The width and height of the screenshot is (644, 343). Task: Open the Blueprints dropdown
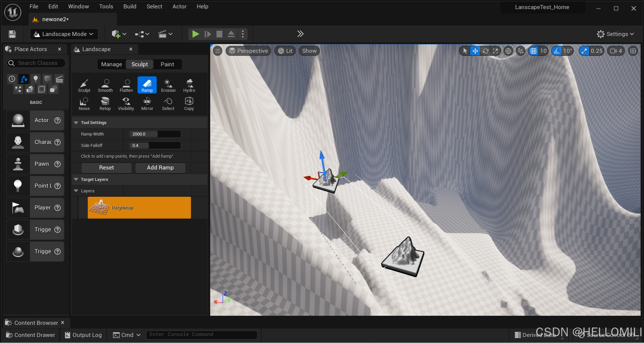click(142, 34)
